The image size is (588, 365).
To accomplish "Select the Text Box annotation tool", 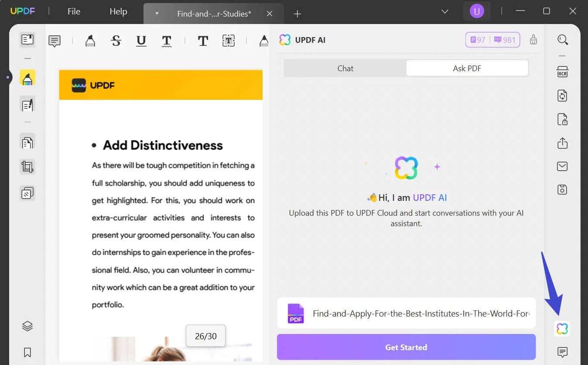I will (x=228, y=41).
